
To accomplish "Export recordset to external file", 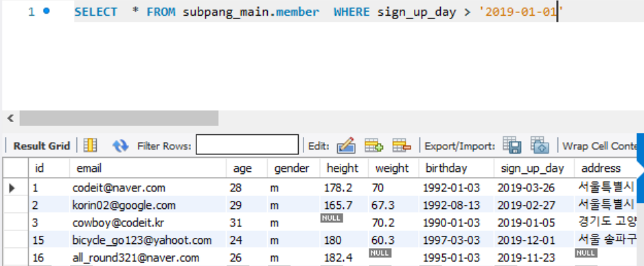I will [x=511, y=145].
